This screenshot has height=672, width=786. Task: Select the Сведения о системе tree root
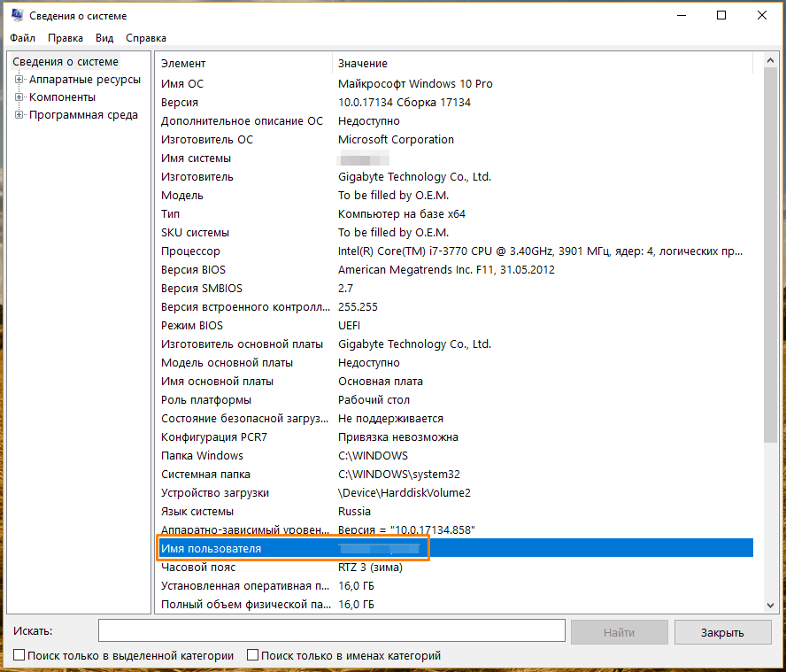point(65,62)
